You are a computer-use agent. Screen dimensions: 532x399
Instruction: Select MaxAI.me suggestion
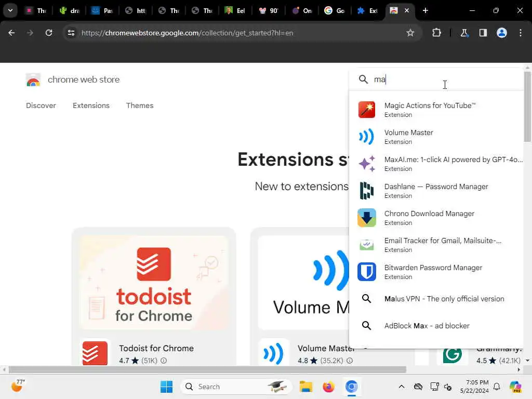click(x=436, y=164)
